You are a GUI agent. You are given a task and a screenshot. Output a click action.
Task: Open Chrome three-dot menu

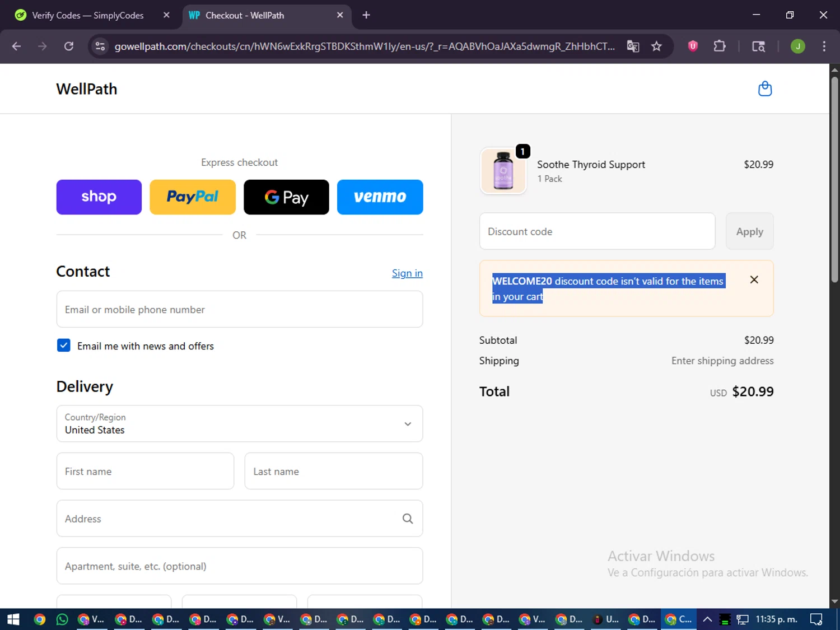pyautogui.click(x=824, y=46)
